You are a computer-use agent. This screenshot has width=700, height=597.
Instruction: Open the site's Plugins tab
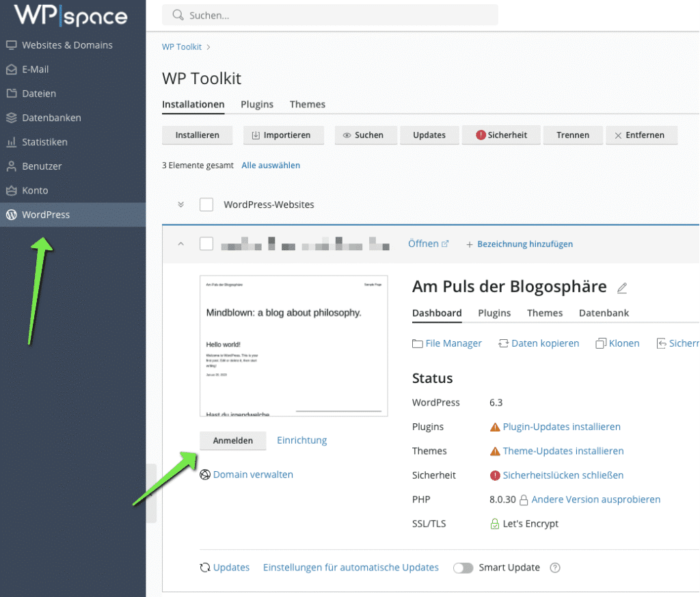pos(494,313)
